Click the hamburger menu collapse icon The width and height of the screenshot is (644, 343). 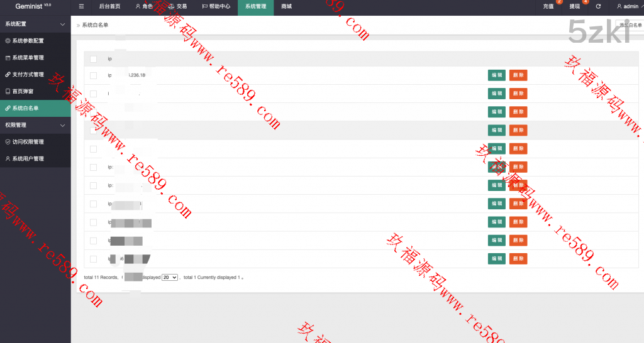[x=82, y=6]
